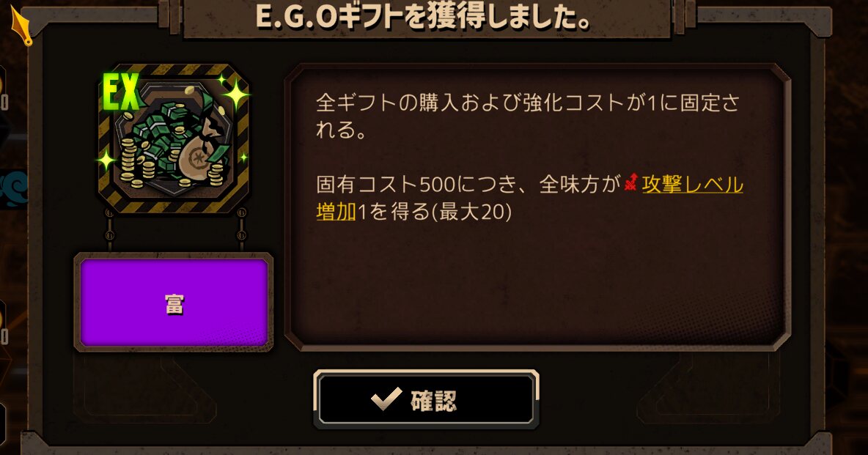Click the empty area of description panel
This screenshot has height=455, width=868.
537,282
